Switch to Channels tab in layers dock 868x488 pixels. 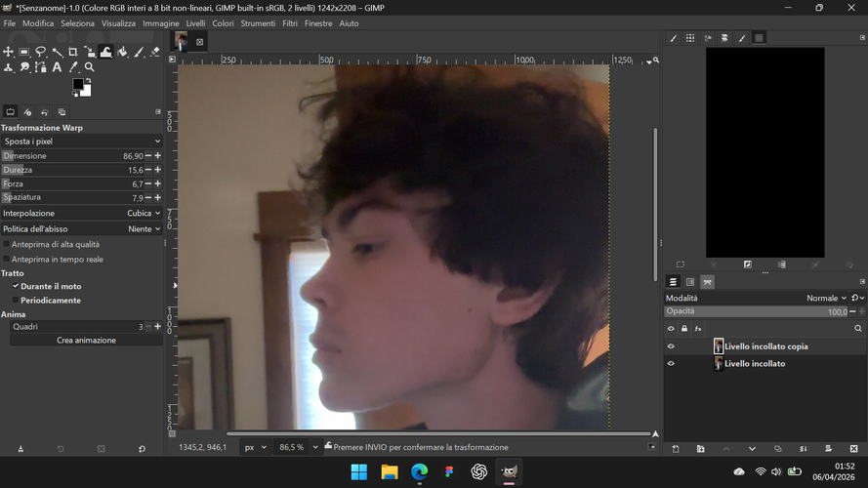(x=690, y=282)
